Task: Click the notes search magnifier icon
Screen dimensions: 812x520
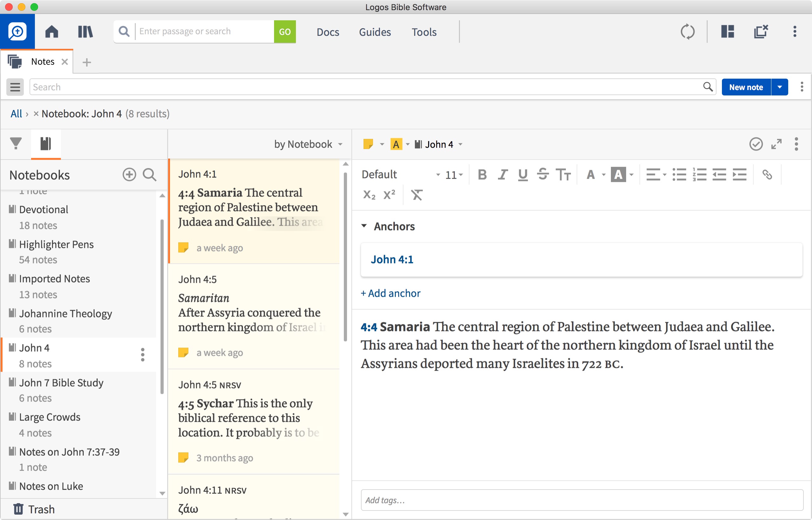Action: tap(708, 87)
